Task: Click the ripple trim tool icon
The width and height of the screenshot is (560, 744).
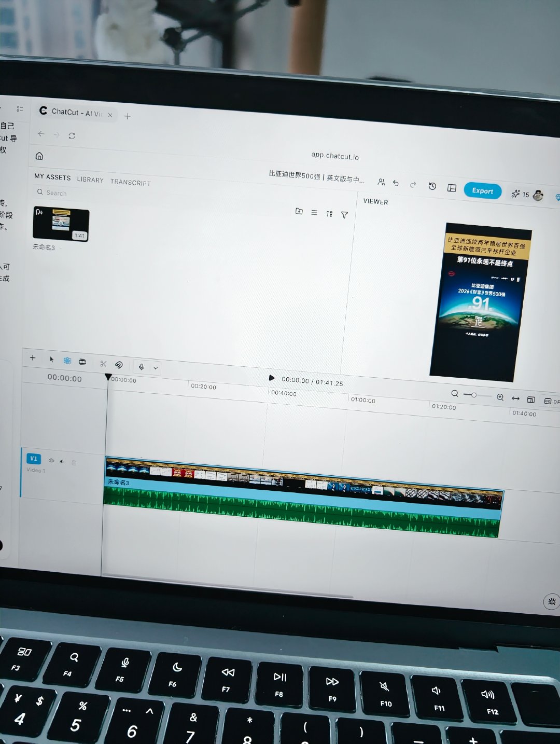Action: (x=82, y=361)
